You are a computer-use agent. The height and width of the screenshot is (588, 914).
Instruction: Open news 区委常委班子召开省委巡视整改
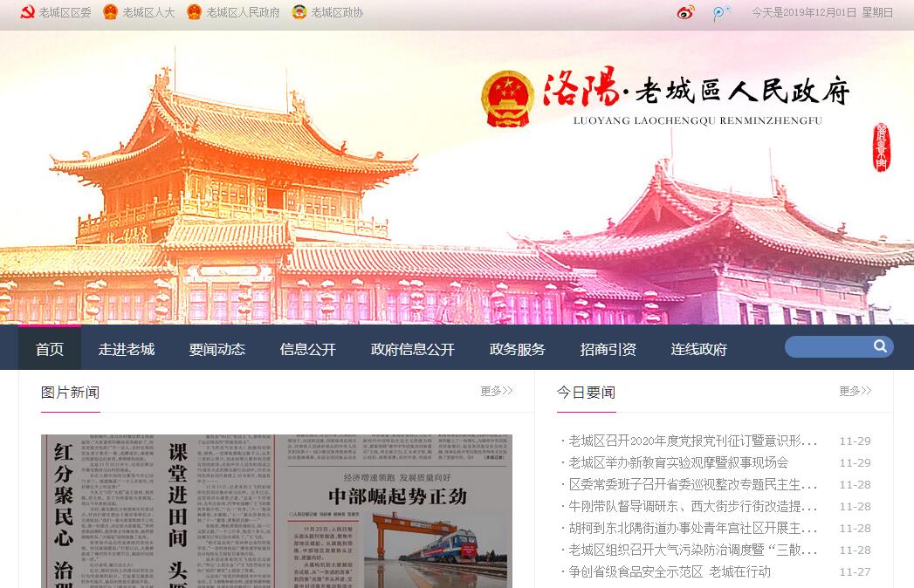pyautogui.click(x=692, y=484)
